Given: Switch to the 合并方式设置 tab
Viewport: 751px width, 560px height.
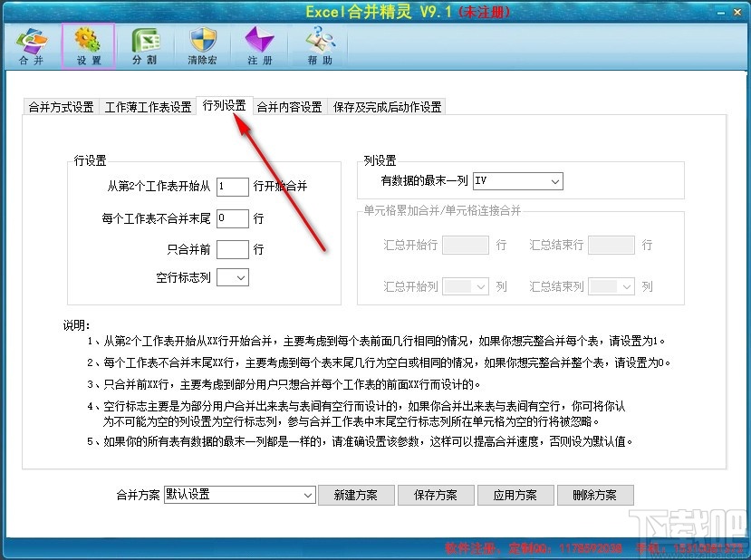Looking at the screenshot, I should [61, 107].
